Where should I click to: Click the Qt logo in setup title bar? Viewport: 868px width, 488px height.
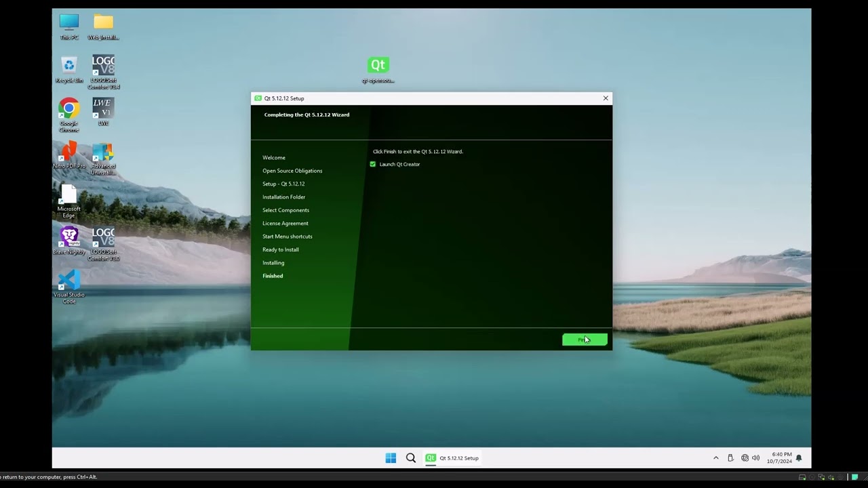point(258,98)
